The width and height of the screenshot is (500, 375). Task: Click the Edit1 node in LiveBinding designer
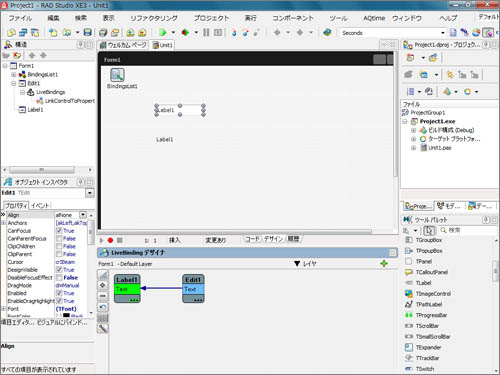[x=193, y=288]
